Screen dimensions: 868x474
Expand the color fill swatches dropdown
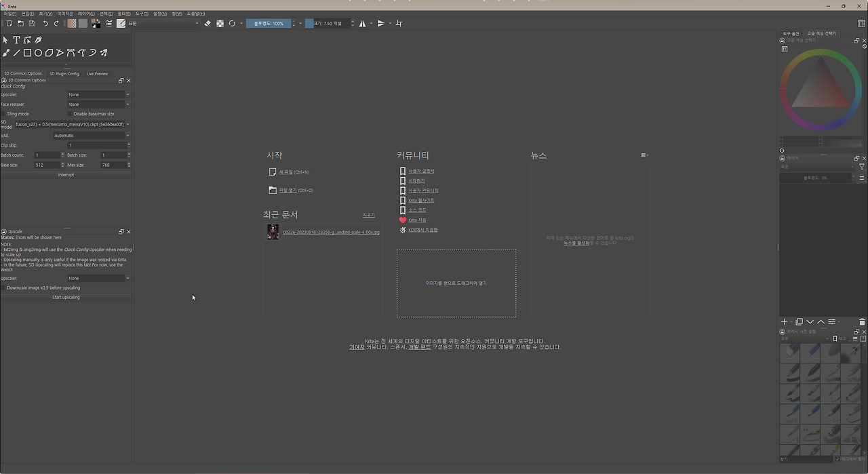tap(96, 23)
